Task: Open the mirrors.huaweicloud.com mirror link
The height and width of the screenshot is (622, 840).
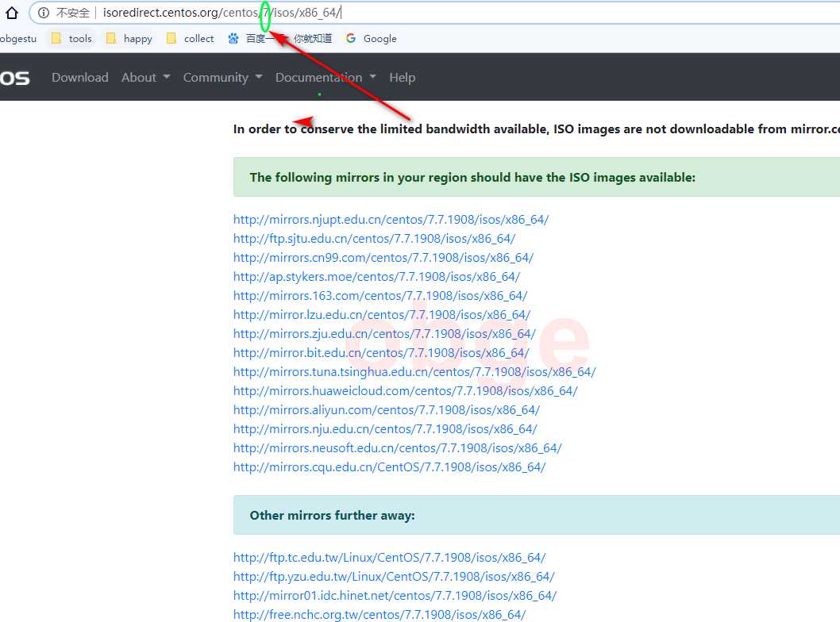Action: [406, 391]
